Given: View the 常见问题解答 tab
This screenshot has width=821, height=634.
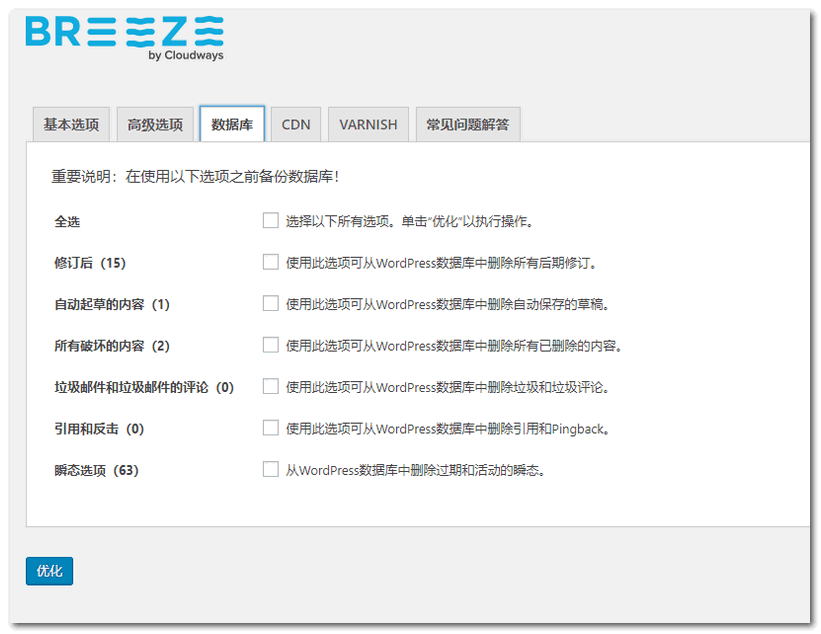Looking at the screenshot, I should tap(468, 124).
